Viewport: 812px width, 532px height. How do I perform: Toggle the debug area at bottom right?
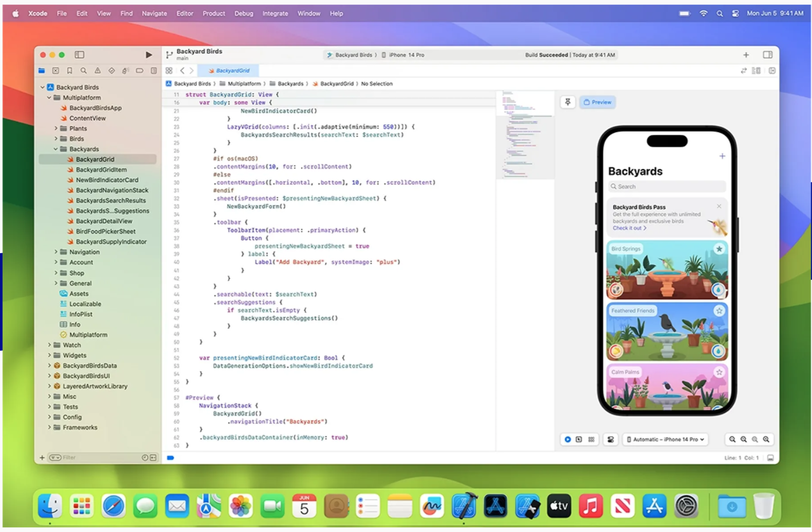pyautogui.click(x=770, y=458)
